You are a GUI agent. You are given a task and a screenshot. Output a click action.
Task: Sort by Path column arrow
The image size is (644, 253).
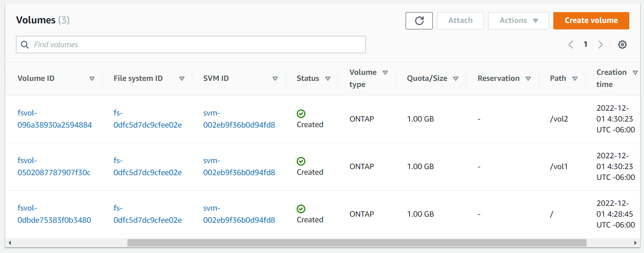pyautogui.click(x=575, y=79)
